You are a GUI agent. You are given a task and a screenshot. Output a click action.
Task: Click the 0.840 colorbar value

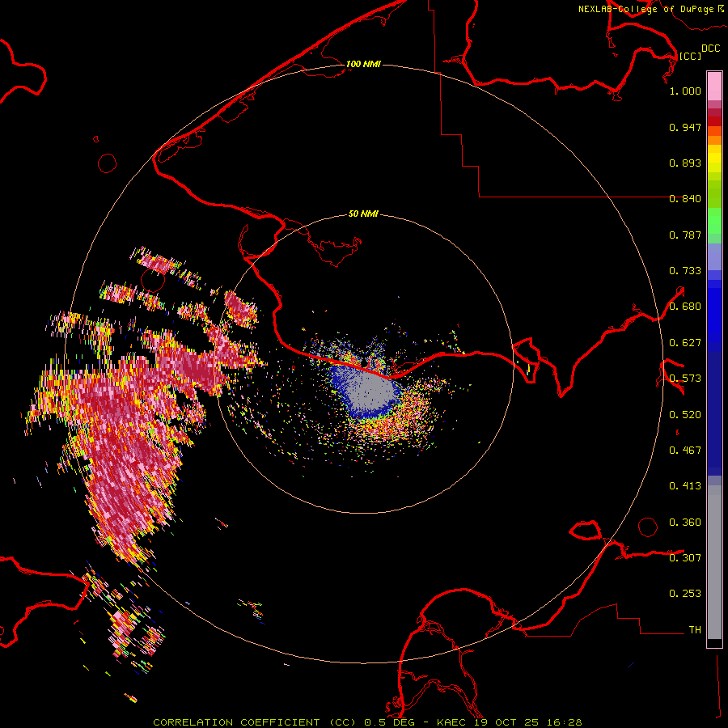point(685,199)
